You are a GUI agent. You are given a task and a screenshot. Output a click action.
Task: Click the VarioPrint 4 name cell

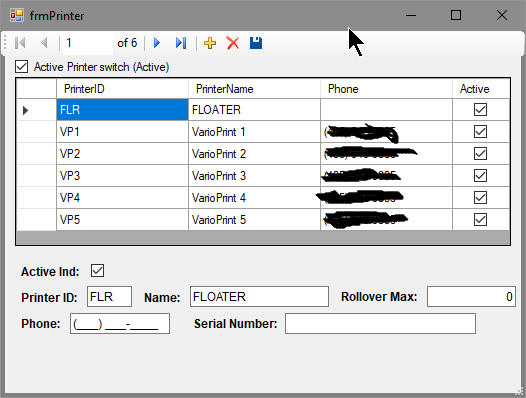(x=254, y=198)
